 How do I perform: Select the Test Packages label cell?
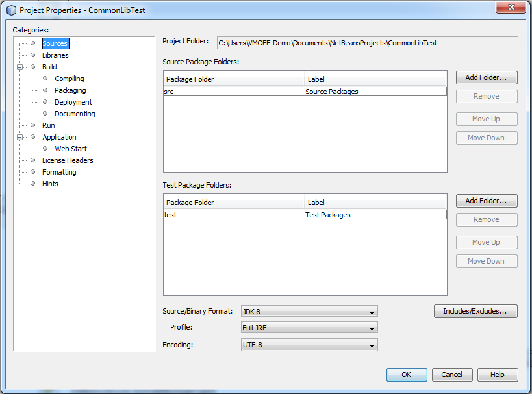(x=375, y=215)
